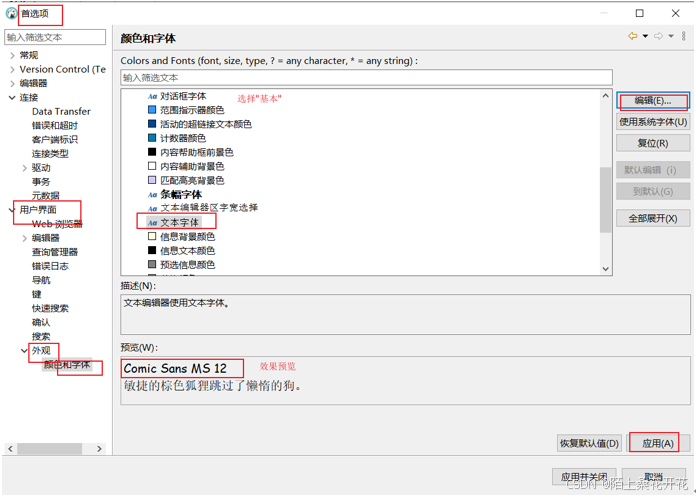Screen dimensions: 696x498
Task: Click the 文本字体 font Aa icon
Action: coord(152,222)
